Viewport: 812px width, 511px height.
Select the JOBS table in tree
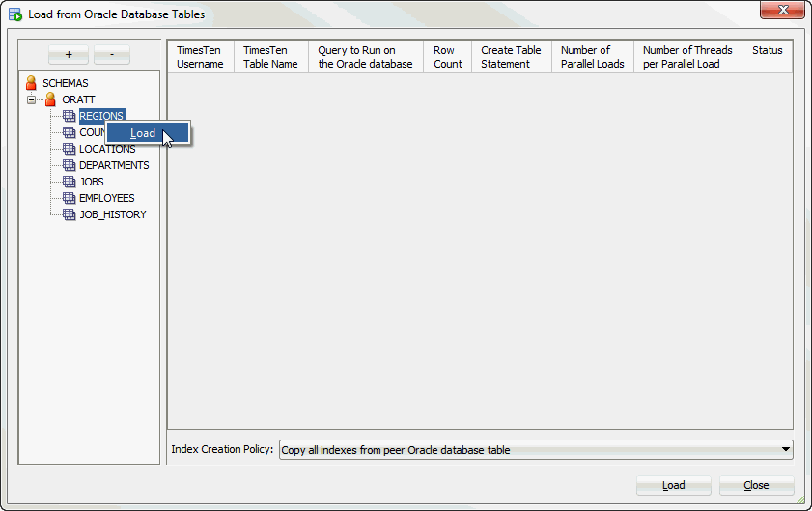click(x=92, y=182)
